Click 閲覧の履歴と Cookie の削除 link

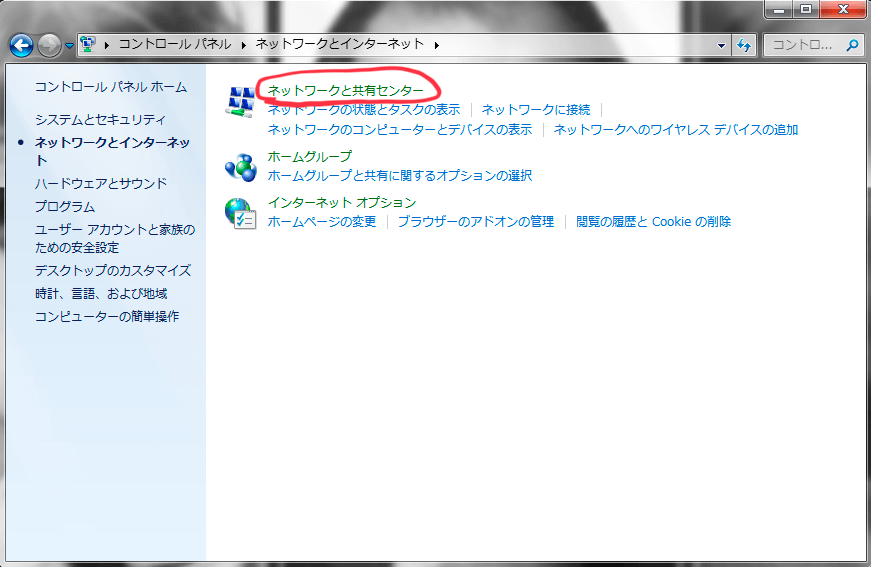[653, 222]
